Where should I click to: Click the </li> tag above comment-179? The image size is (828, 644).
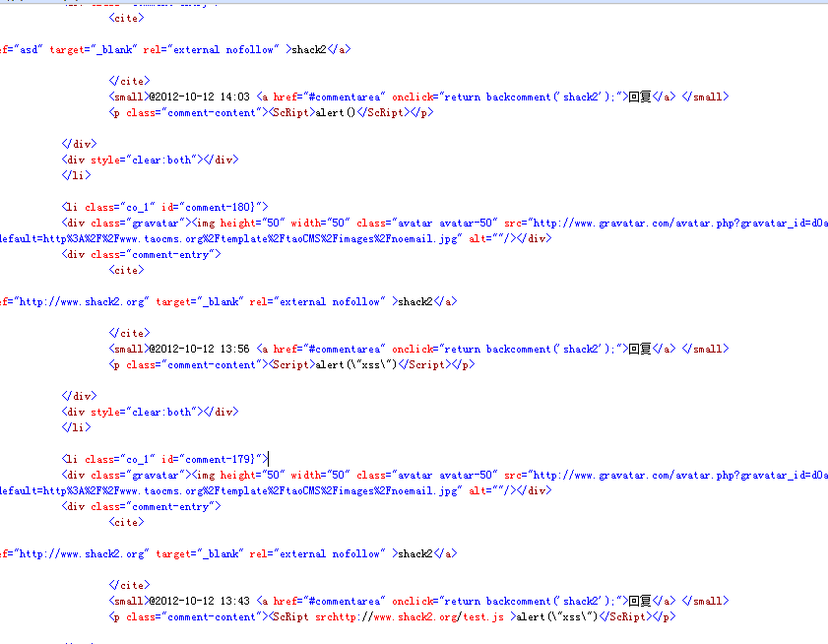tap(77, 427)
